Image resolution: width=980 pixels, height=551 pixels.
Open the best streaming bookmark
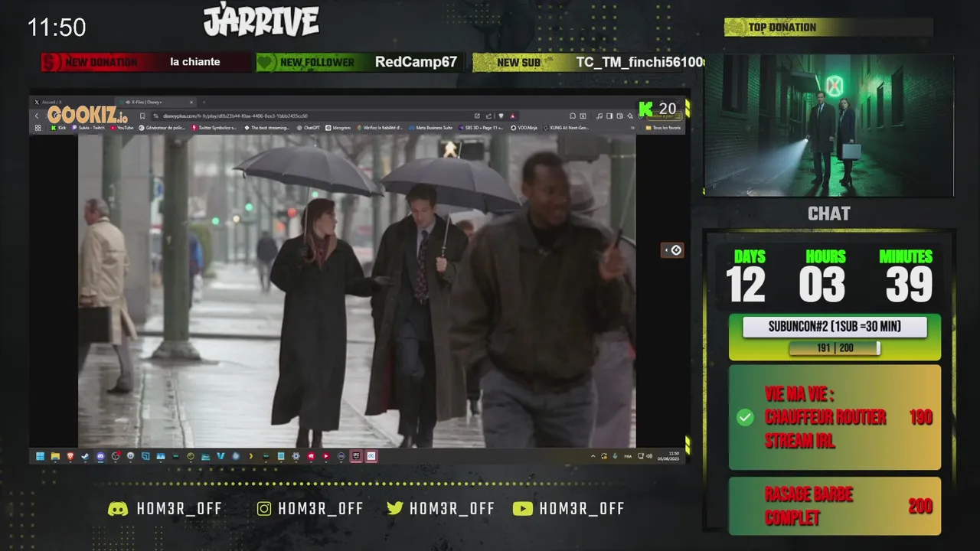[x=266, y=128]
